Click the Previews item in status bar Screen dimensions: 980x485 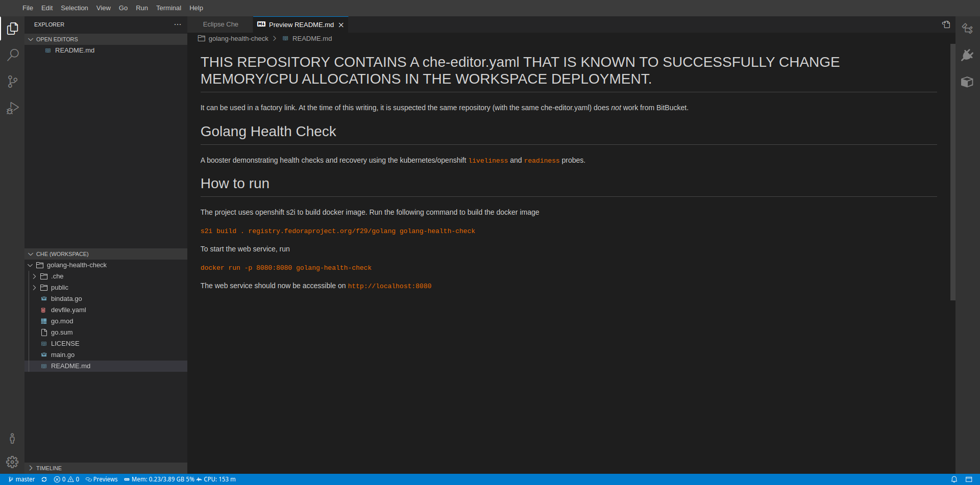pos(102,479)
